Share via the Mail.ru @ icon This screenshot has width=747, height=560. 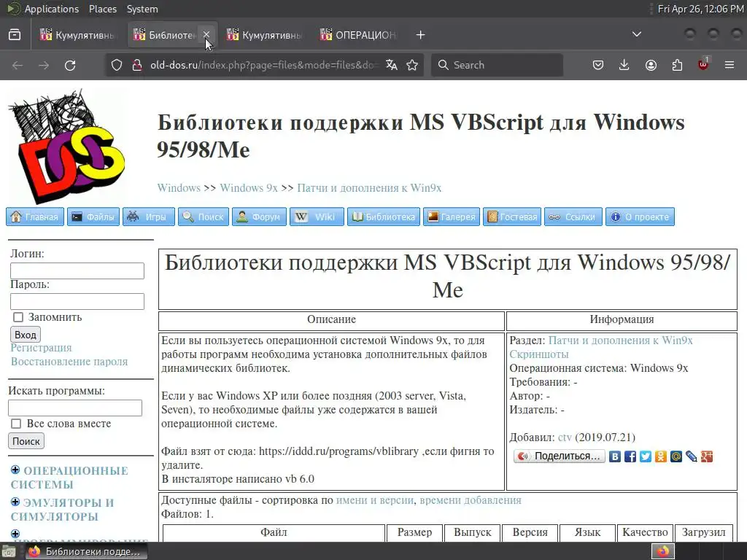click(x=676, y=456)
